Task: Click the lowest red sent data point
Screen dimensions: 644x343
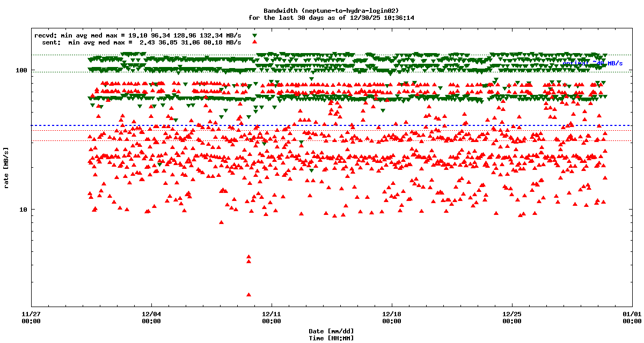Action: point(248,294)
